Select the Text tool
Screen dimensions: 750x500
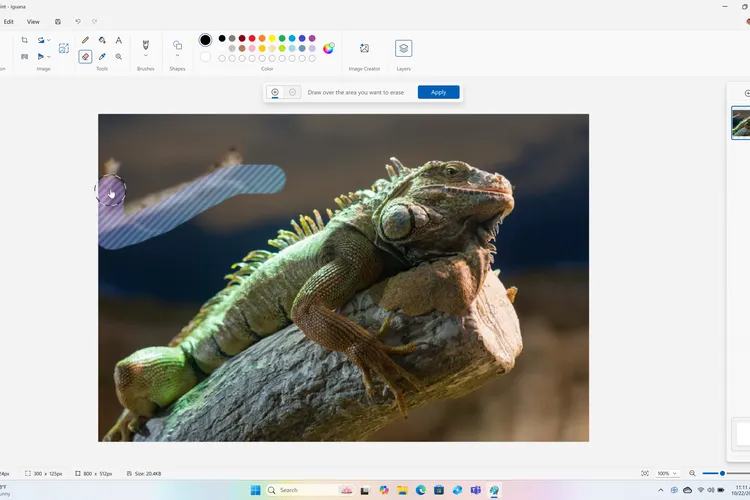point(119,40)
